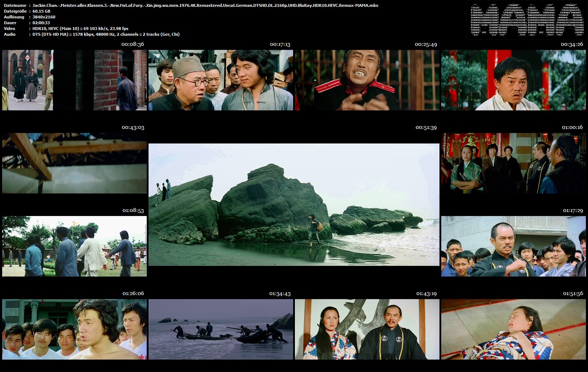This screenshot has height=372, width=588.
Task: Select the frame at timestamp 00:34:26
Action: click(514, 80)
